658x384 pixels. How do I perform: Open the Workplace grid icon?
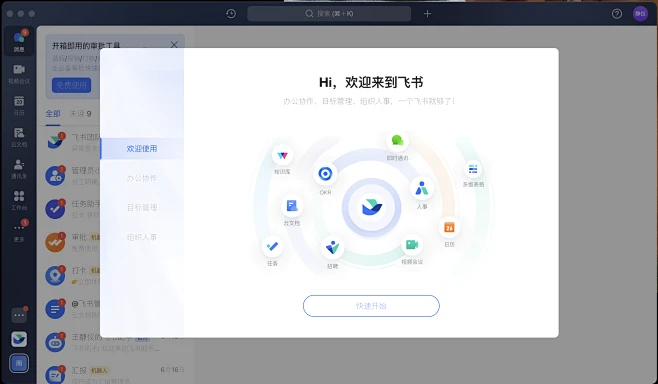click(19, 200)
